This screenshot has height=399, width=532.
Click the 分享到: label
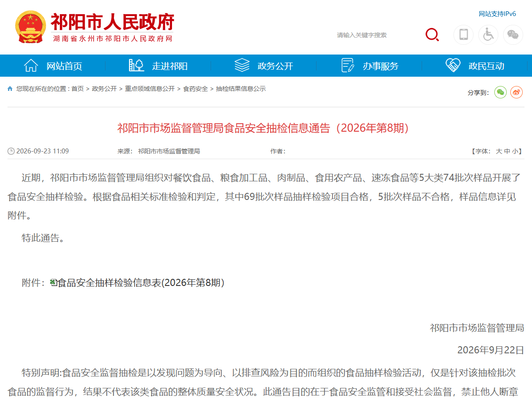tap(478, 93)
